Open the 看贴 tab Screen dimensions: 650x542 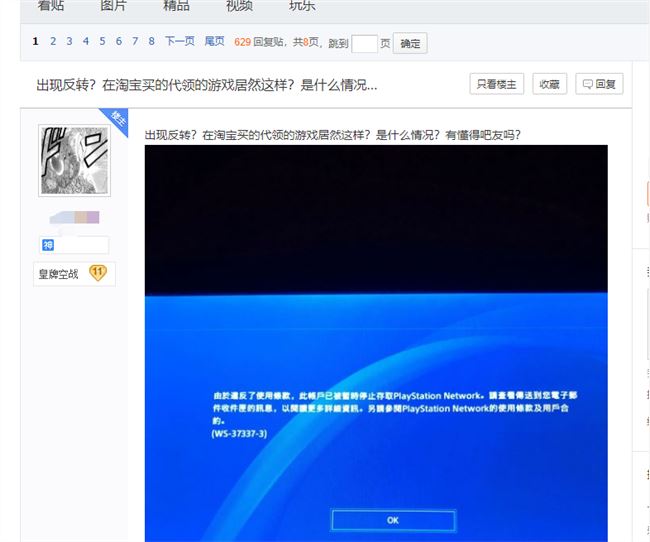[51, 5]
